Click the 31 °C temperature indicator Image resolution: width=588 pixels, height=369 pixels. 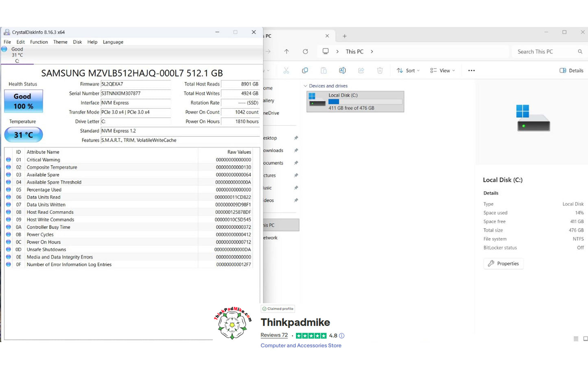point(23,135)
